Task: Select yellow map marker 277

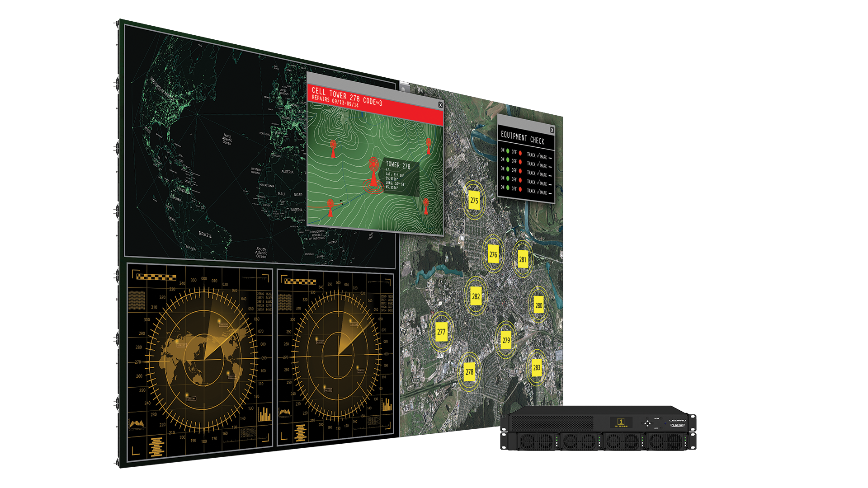Action: click(441, 332)
